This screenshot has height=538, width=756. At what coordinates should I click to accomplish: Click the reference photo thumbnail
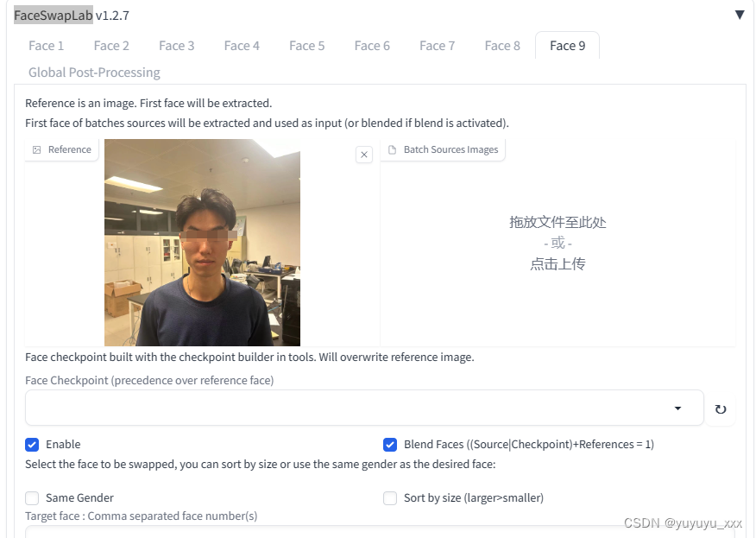[x=202, y=243]
